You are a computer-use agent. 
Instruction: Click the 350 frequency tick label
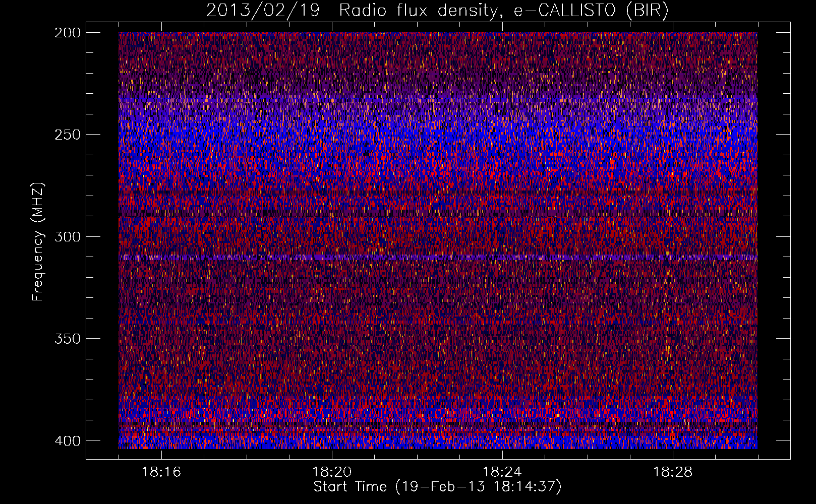pyautogui.click(x=68, y=338)
